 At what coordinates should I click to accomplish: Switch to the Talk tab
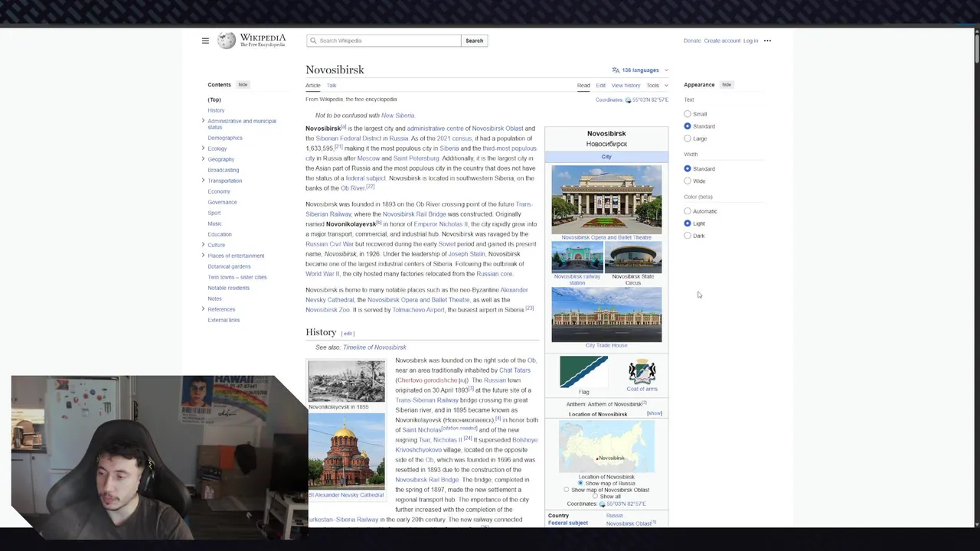point(332,86)
